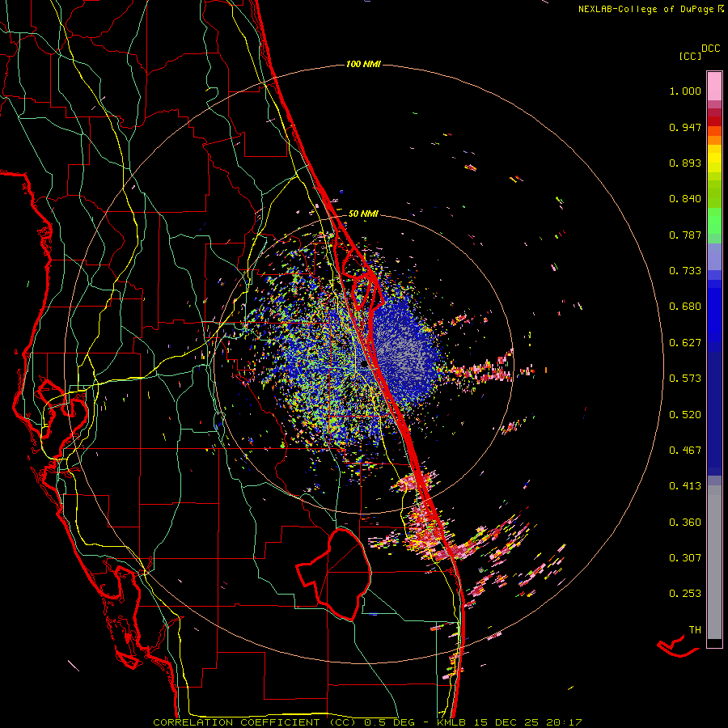The height and width of the screenshot is (728, 728).
Task: Click the 0.307 value on the color scale
Action: click(685, 558)
